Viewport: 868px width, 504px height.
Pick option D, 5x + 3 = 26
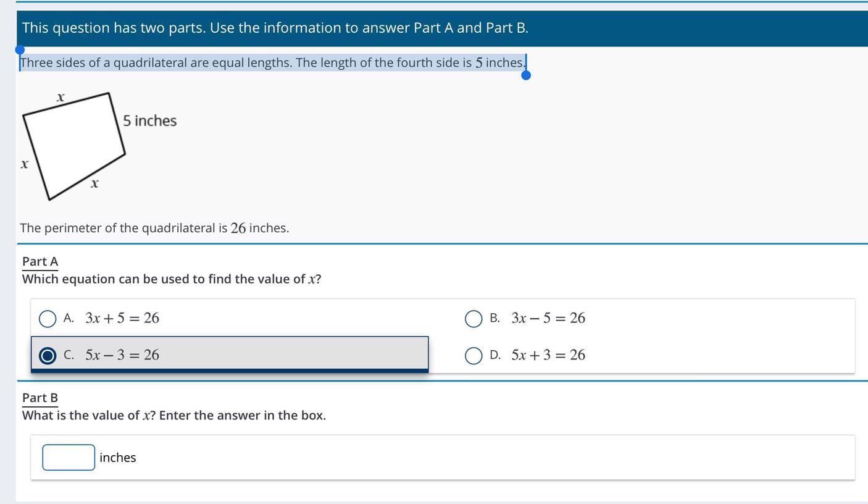[474, 356]
